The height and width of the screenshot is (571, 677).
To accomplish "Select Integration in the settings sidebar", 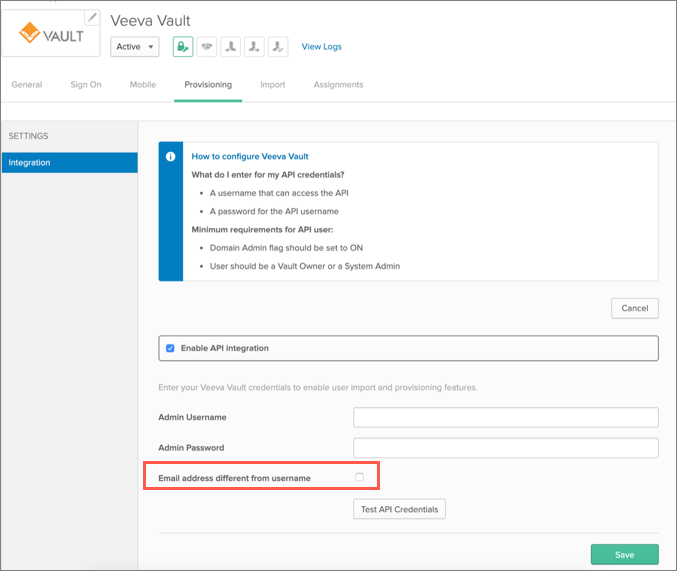I will (69, 162).
